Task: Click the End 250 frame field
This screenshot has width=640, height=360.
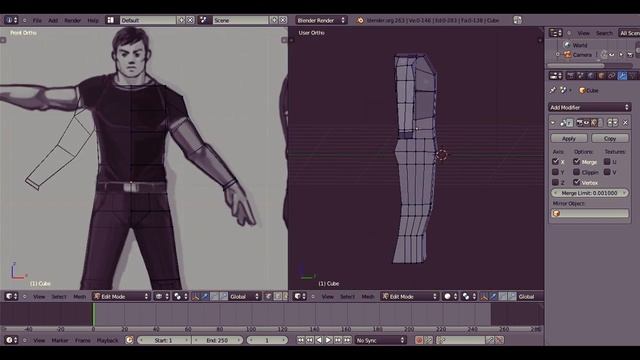Action: pyautogui.click(x=218, y=340)
